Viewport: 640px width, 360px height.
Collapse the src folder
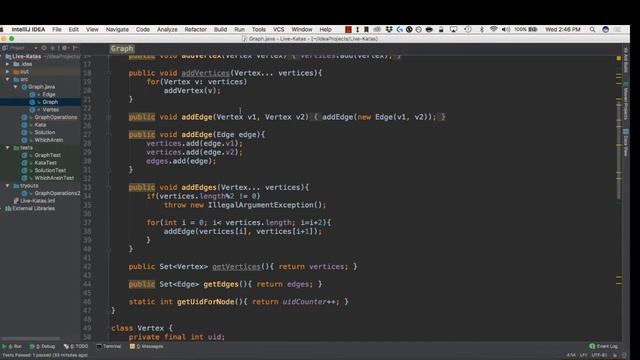7,79
